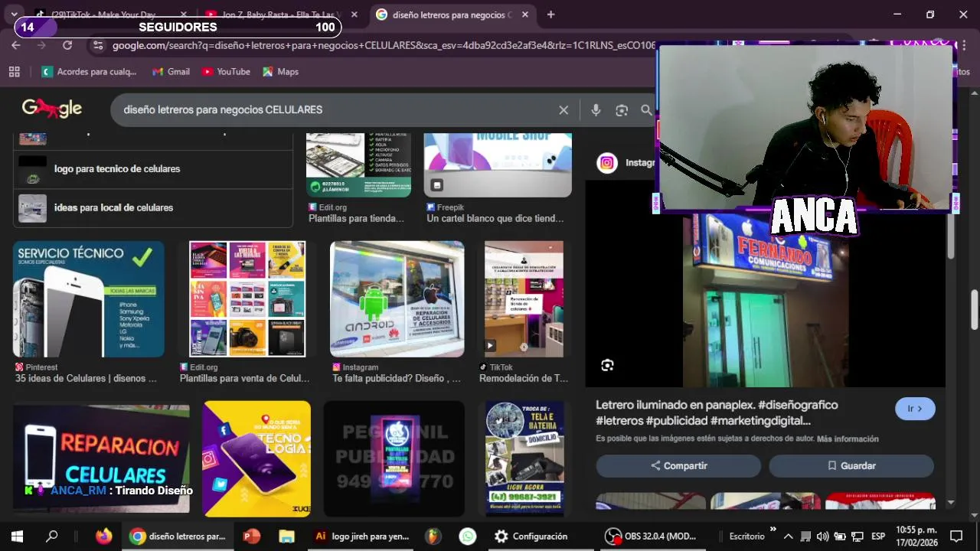Open the notifications center icon

pos(956,536)
